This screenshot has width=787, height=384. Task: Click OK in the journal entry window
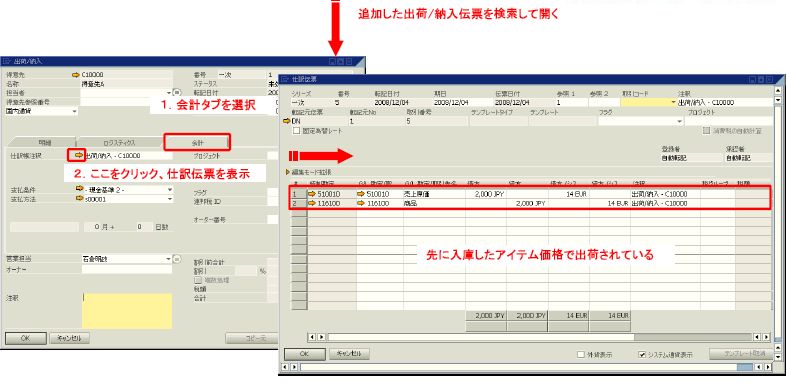click(x=304, y=354)
